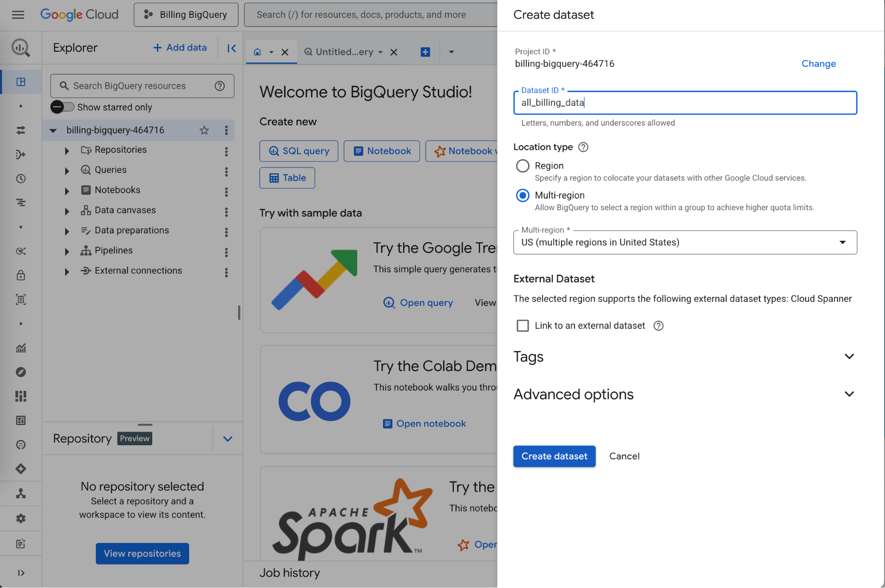885x588 pixels.
Task: Collapse the Explorer panel
Action: (232, 48)
